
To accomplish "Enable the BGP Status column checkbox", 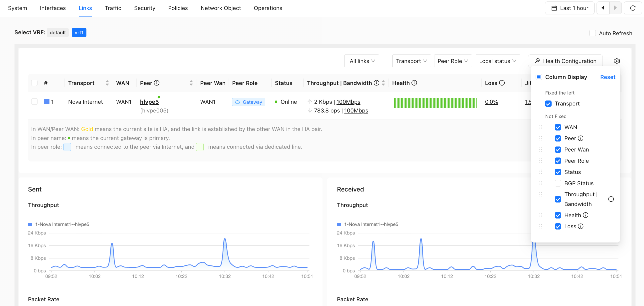I will click(x=558, y=183).
